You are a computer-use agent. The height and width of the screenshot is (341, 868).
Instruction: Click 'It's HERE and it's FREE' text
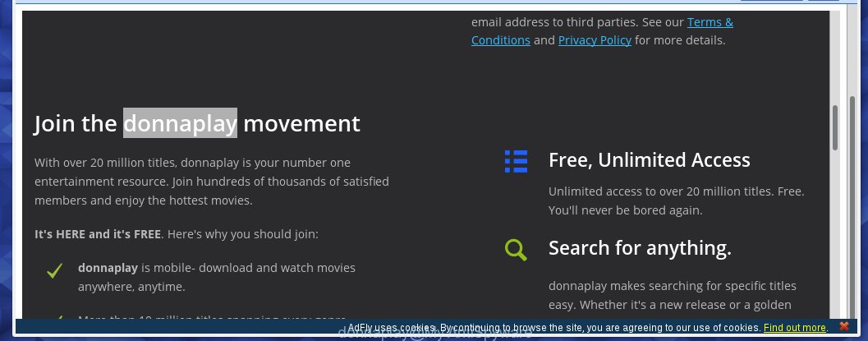pyautogui.click(x=98, y=234)
